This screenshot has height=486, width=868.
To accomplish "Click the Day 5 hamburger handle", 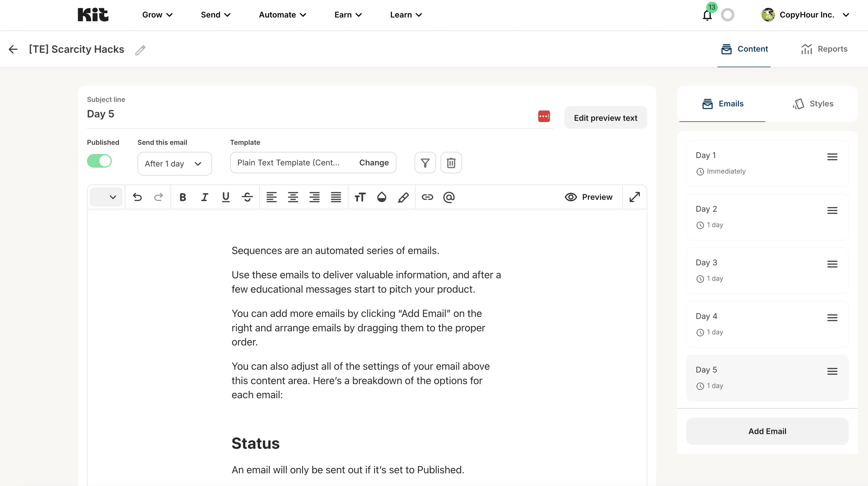I will click(832, 371).
